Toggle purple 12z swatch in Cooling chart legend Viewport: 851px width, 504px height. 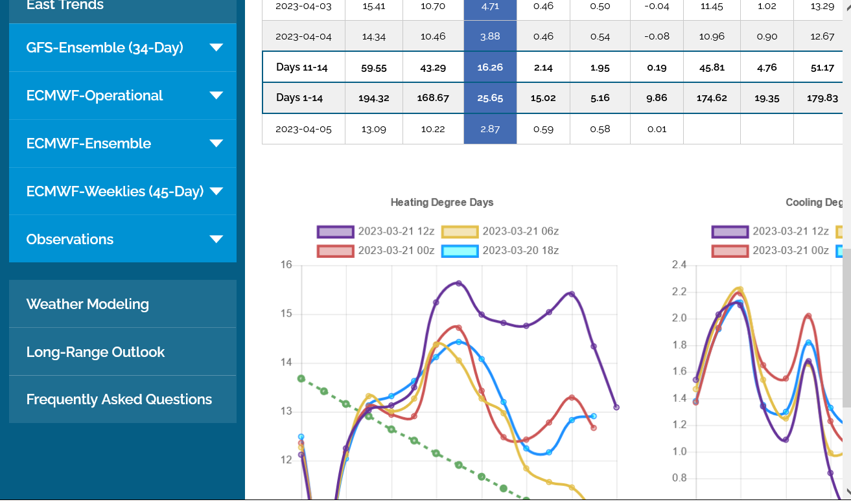[x=730, y=232]
